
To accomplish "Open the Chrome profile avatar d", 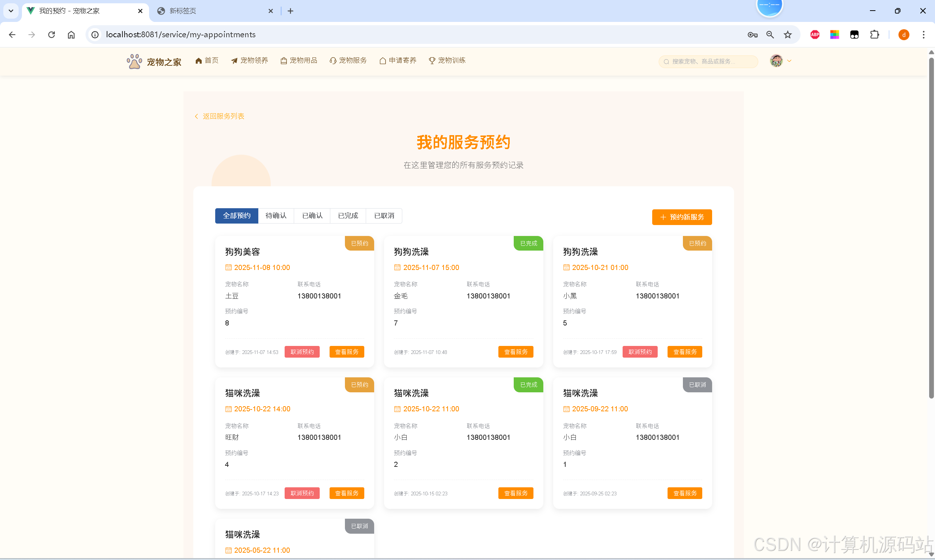I will [x=904, y=35].
